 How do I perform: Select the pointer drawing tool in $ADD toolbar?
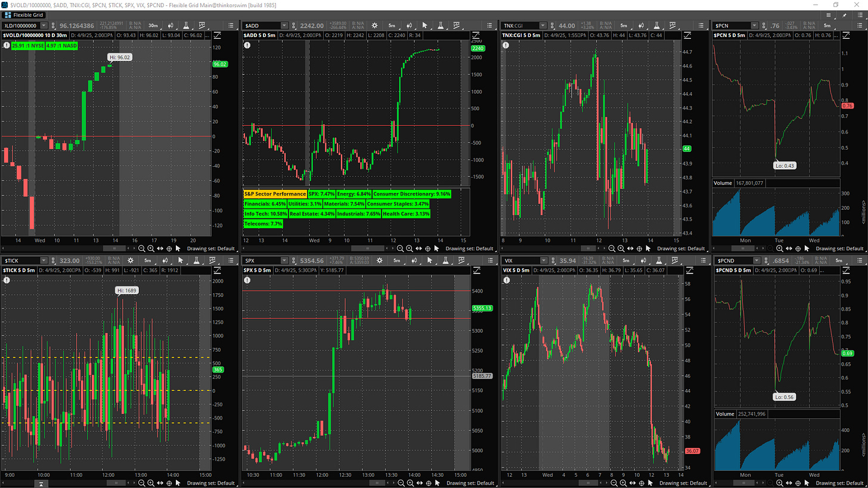[x=425, y=26]
